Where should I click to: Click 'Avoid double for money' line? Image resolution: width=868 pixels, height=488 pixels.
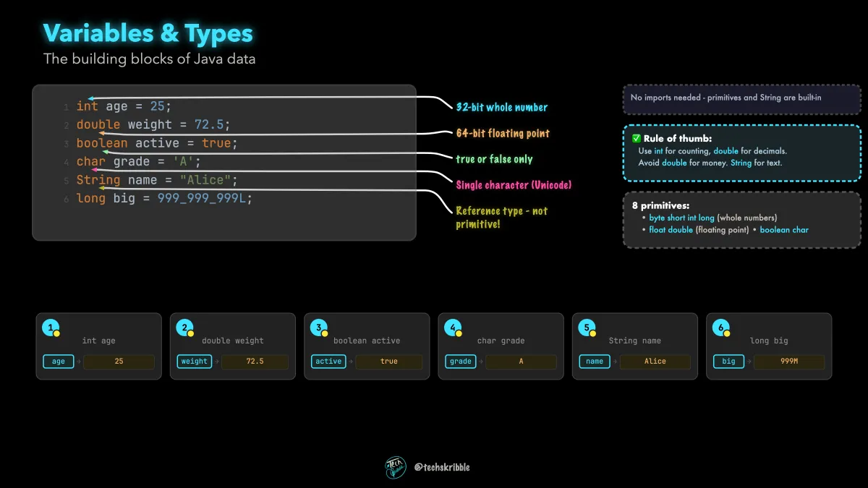[x=710, y=163]
